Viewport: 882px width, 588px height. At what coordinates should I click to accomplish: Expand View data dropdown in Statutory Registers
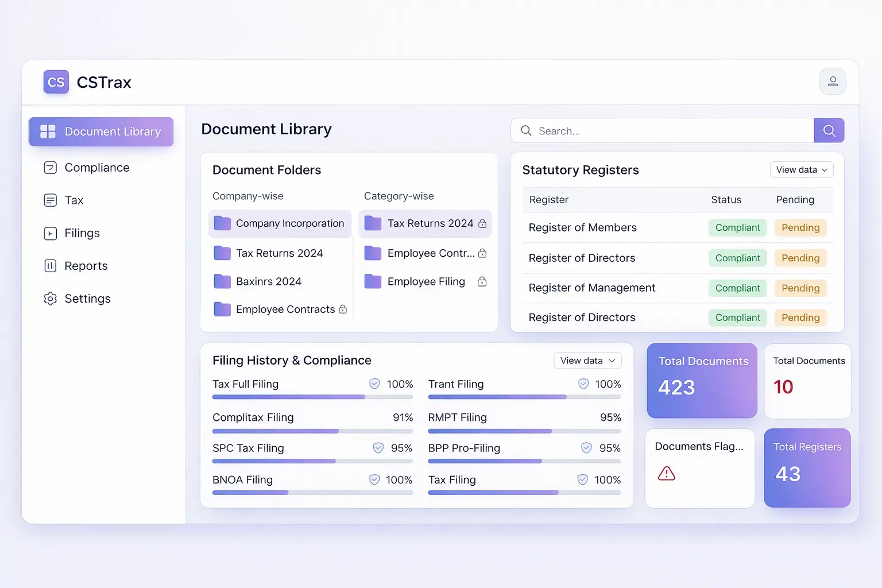801,170
